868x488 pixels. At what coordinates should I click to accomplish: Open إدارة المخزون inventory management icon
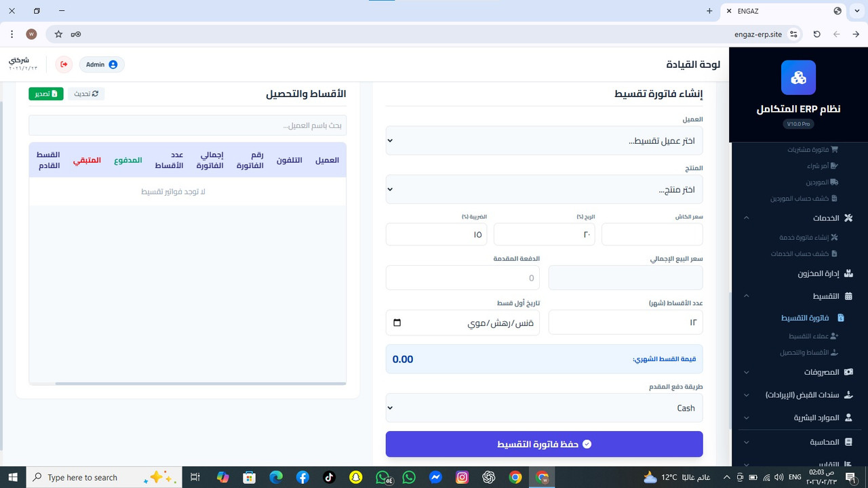(x=848, y=273)
